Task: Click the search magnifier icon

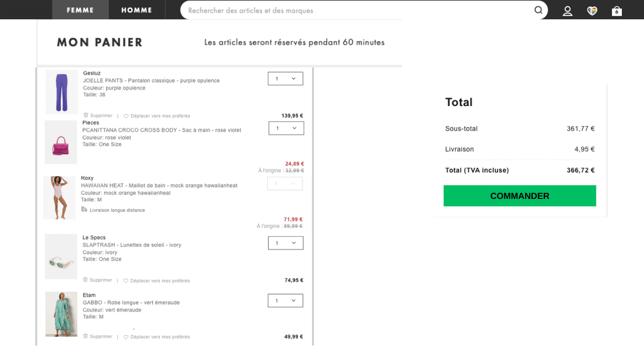Action: pyautogui.click(x=538, y=10)
